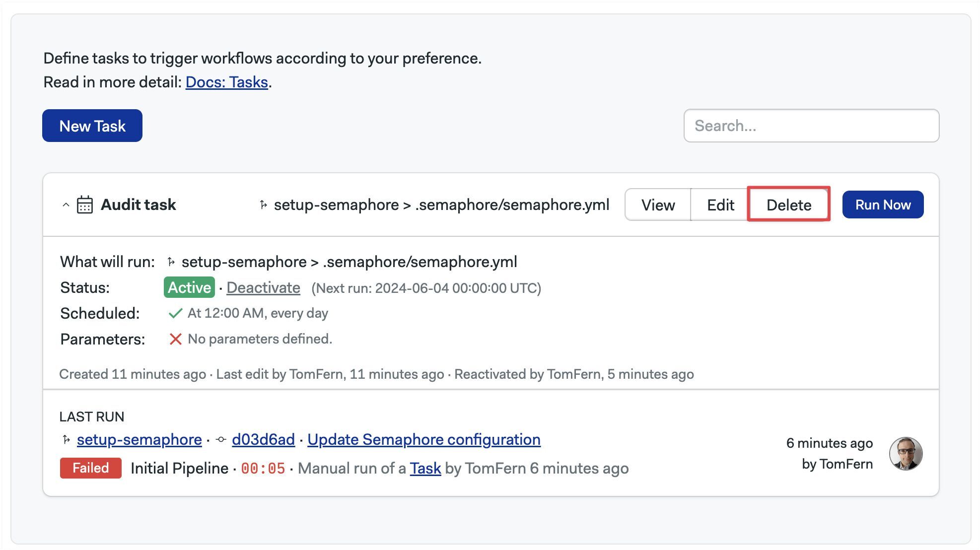The height and width of the screenshot is (550, 980).
Task: Click the '6 minutes ago' timestamp
Action: point(829,443)
